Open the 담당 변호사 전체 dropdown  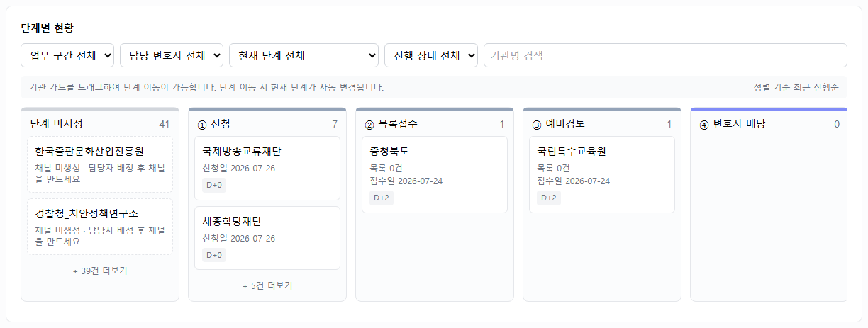point(172,55)
